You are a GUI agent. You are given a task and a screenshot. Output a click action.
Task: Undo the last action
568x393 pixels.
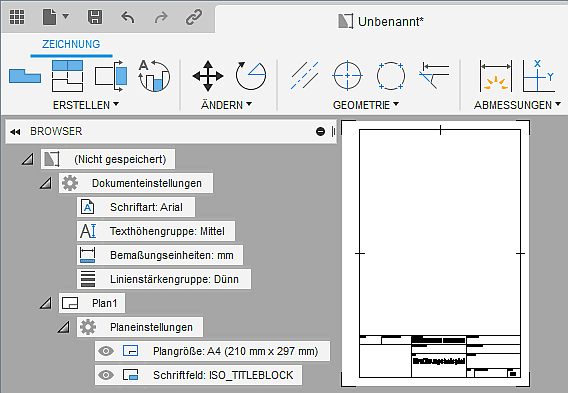(128, 17)
